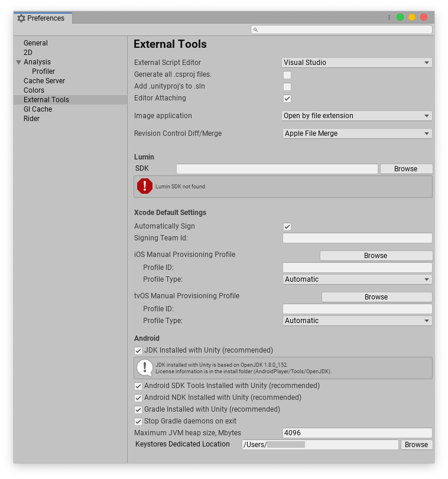448x479 pixels.
Task: Browse for tvOS Manual Provisioning Profile
Action: (x=376, y=297)
